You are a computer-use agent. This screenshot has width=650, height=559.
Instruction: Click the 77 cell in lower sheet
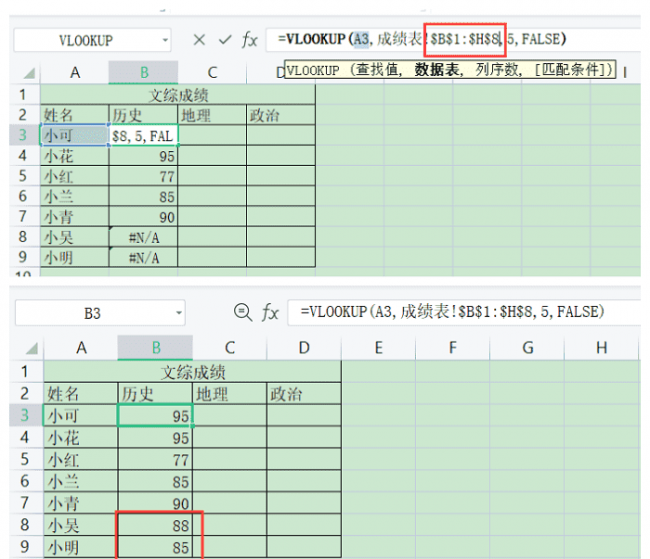coord(155,459)
